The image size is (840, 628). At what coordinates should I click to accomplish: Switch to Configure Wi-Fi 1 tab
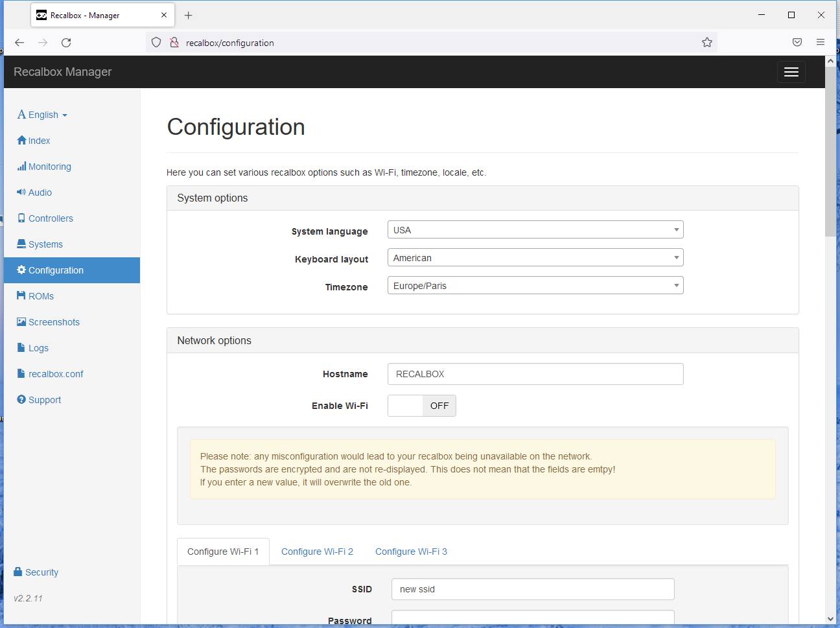(x=223, y=552)
